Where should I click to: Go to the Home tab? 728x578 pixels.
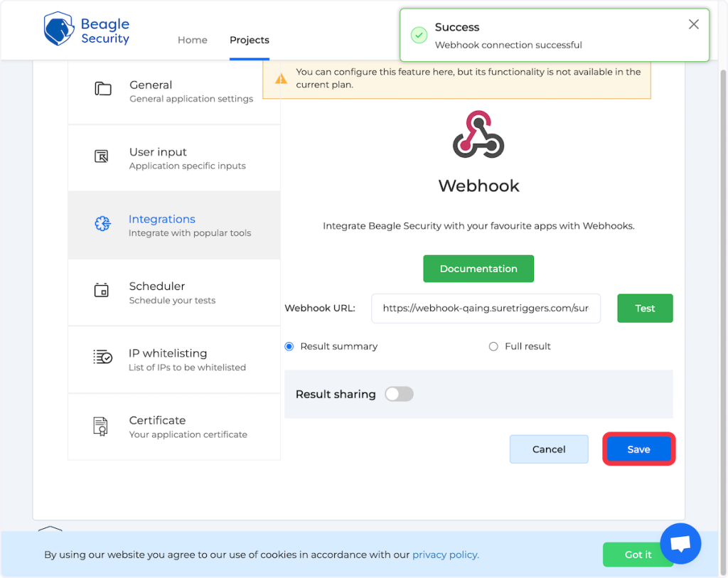point(192,40)
